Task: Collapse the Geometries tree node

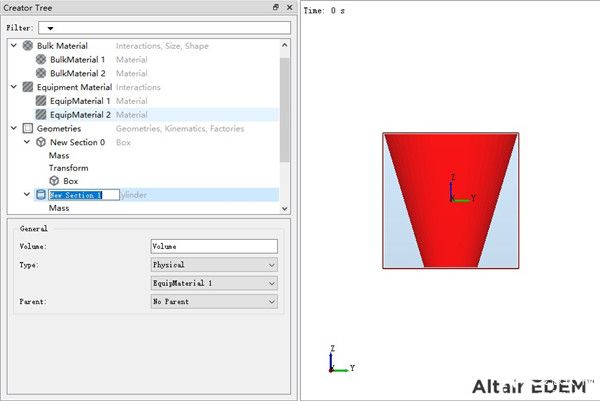Action: pos(14,128)
